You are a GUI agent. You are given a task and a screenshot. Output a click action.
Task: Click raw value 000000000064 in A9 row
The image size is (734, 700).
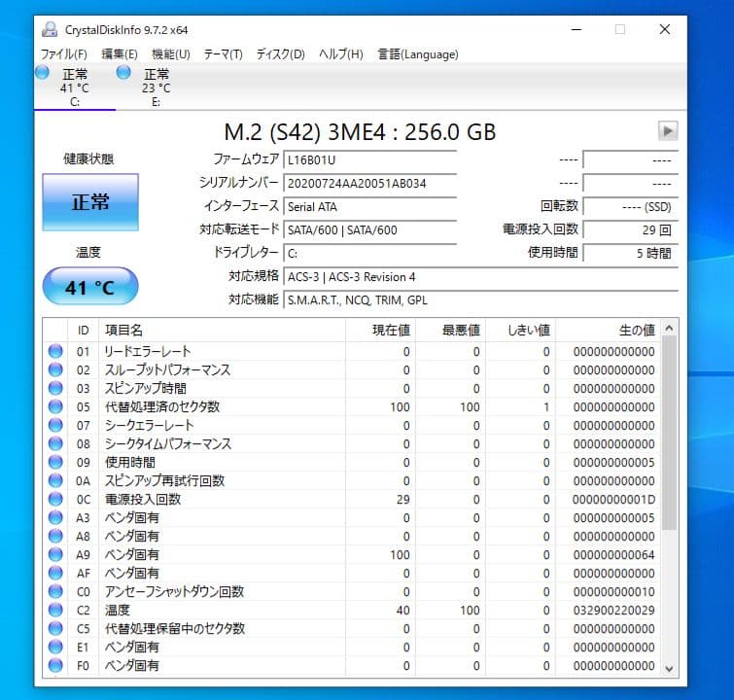tap(613, 555)
